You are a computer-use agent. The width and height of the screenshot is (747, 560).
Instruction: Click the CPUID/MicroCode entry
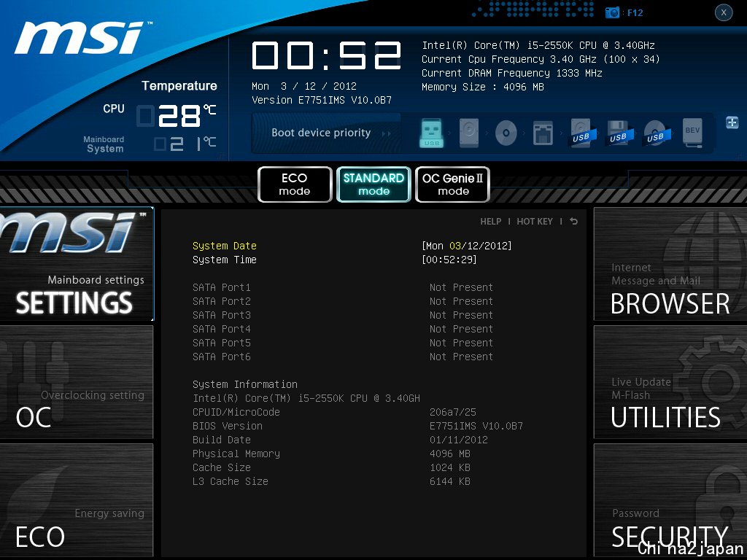236,412
